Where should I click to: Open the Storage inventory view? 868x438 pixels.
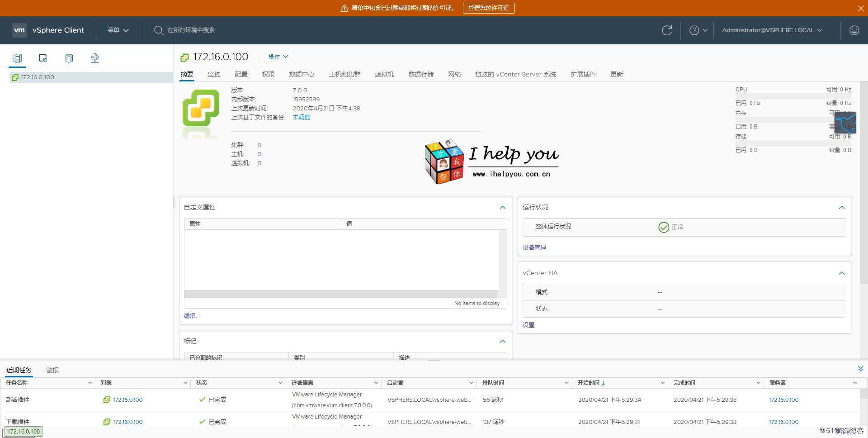click(69, 58)
